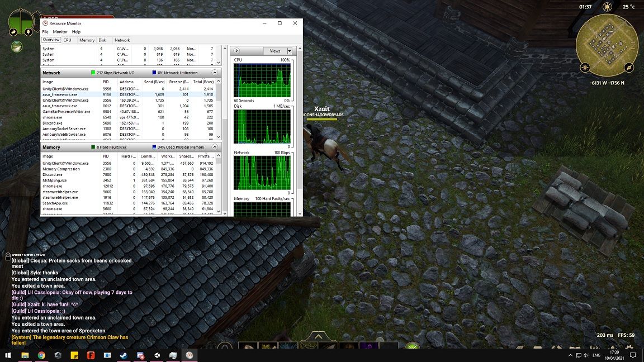Select MsMpEng.exe row in Memory list

pyautogui.click(x=128, y=180)
